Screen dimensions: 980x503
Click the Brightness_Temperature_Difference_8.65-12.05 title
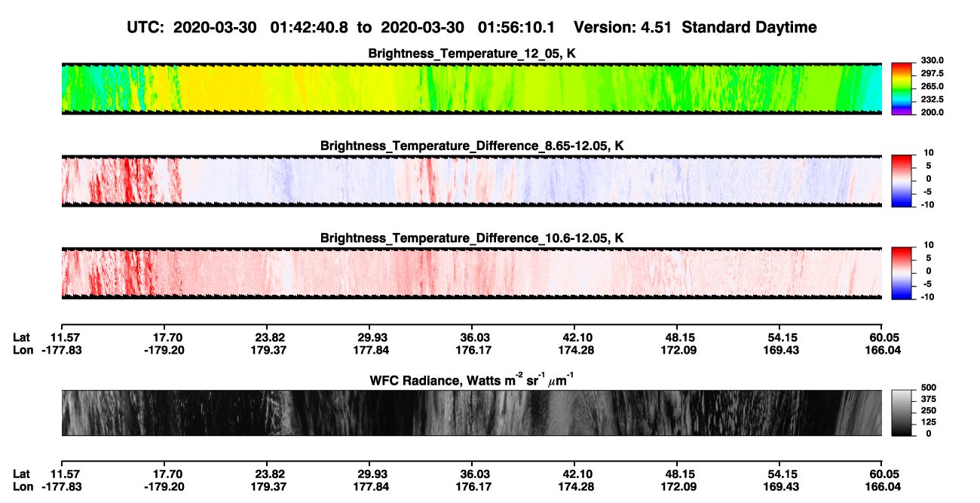[x=472, y=146]
